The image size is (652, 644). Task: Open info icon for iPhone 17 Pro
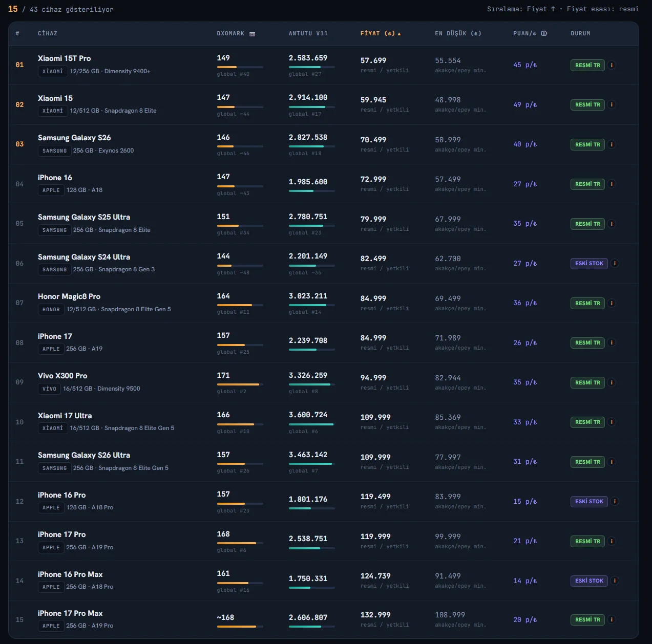click(612, 541)
